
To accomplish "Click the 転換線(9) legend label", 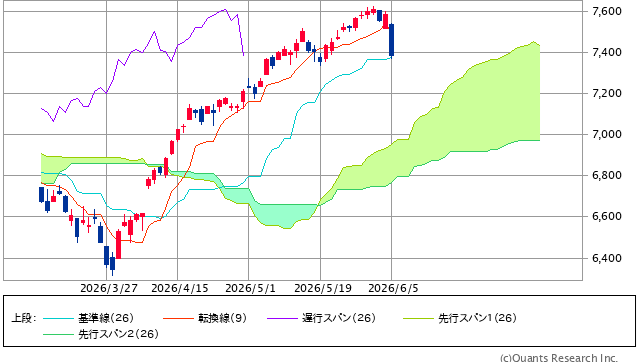I will [222, 318].
